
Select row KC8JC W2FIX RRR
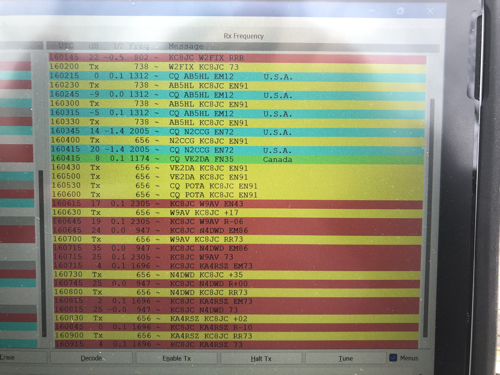coord(237,58)
